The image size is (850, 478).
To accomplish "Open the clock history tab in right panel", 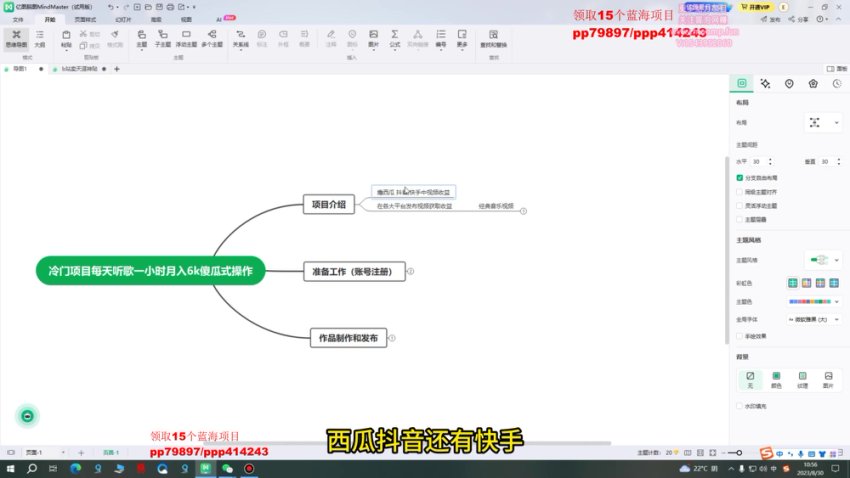I will click(837, 84).
